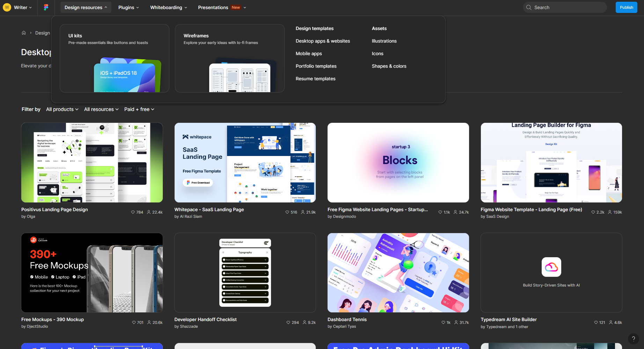Viewport: 644px width, 349px height.
Task: Open Dashboard Tennis thumbnail
Action: click(398, 273)
